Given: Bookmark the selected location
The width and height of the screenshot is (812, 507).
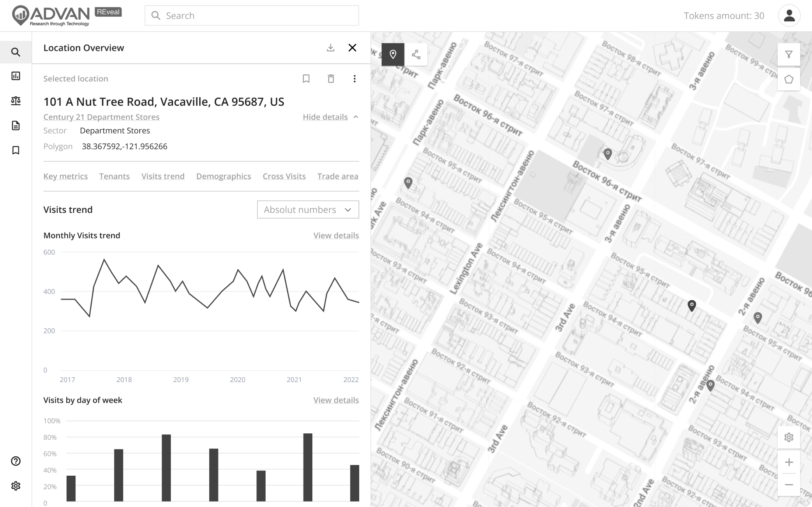Looking at the screenshot, I should tap(306, 78).
